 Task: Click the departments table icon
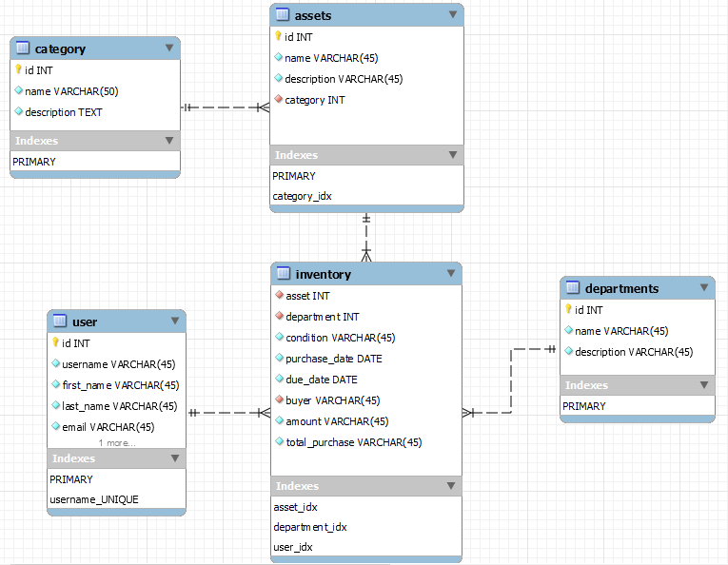pyautogui.click(x=572, y=288)
